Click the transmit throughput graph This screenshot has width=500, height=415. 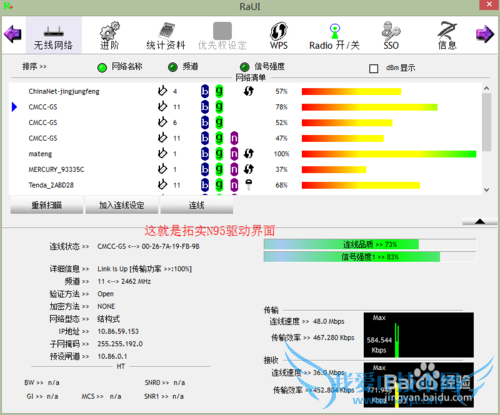418,335
